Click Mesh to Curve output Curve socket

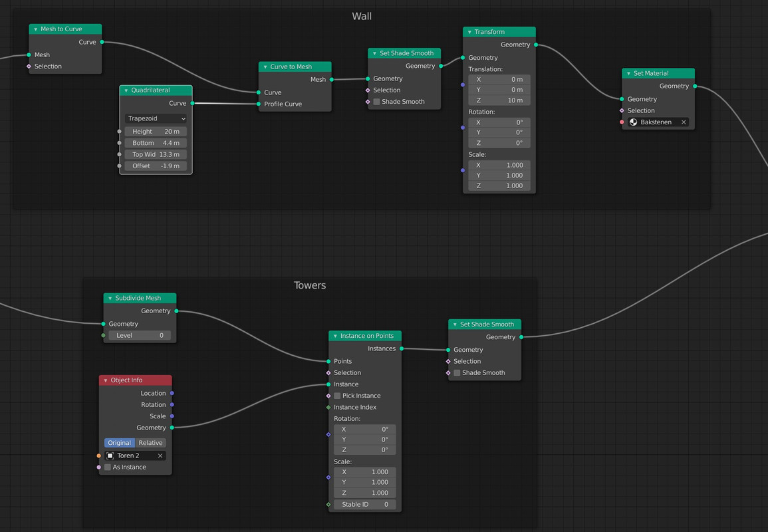pyautogui.click(x=102, y=42)
